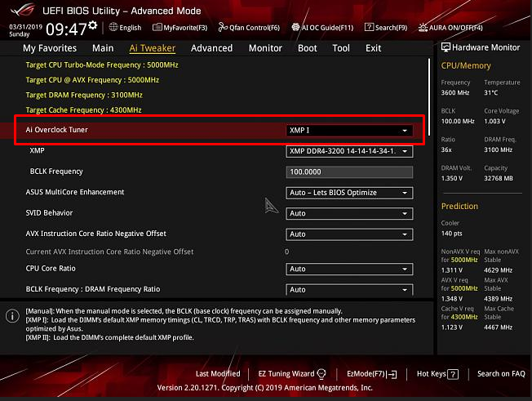Click the AURA ON/OFF light icon
Image resolution: width=532 pixels, height=401 pixels.
click(423, 27)
